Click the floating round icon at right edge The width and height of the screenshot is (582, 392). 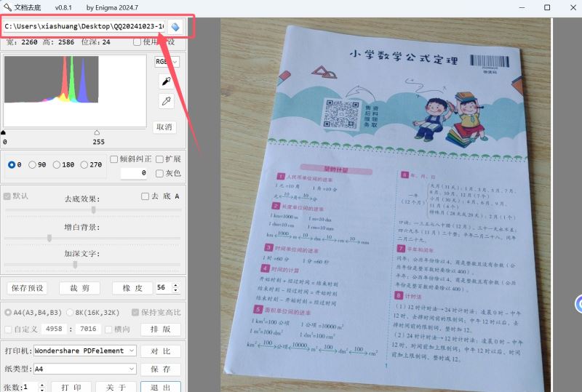[578, 304]
